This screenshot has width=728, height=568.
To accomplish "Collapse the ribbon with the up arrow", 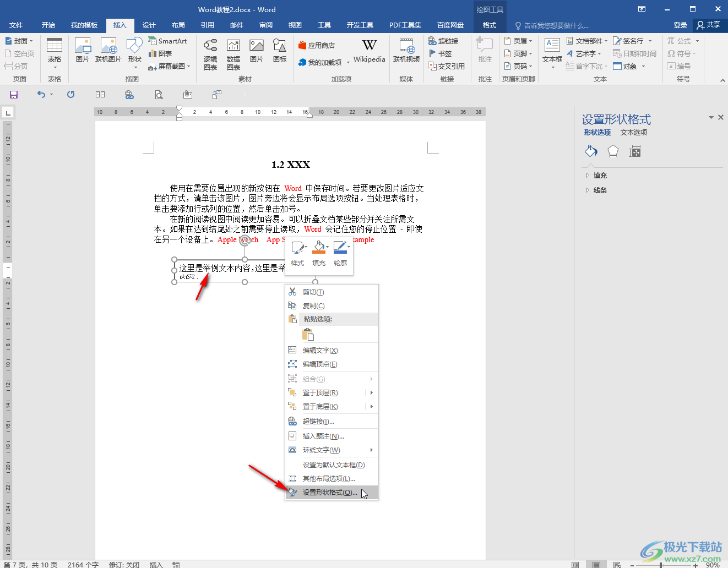I will point(722,80).
